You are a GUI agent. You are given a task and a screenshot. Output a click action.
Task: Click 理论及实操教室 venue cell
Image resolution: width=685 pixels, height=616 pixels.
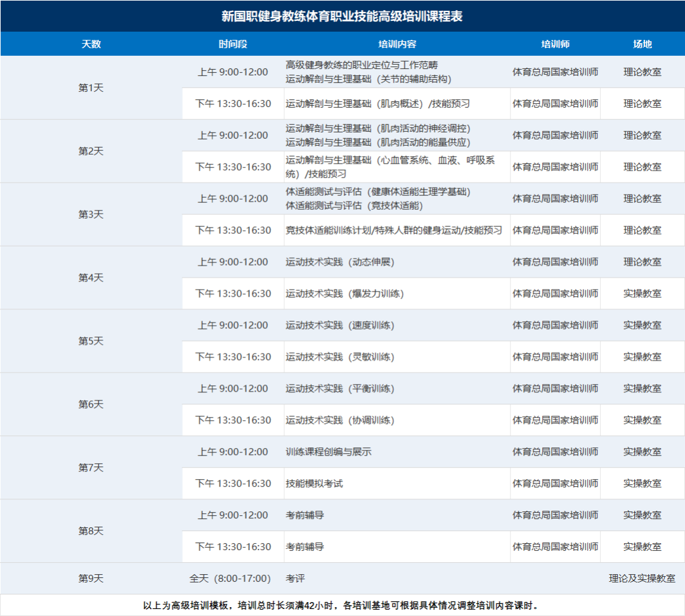642,579
